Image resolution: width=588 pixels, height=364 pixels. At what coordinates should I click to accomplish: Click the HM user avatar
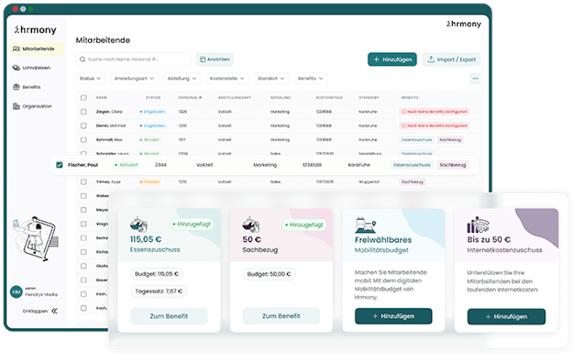[x=16, y=292]
